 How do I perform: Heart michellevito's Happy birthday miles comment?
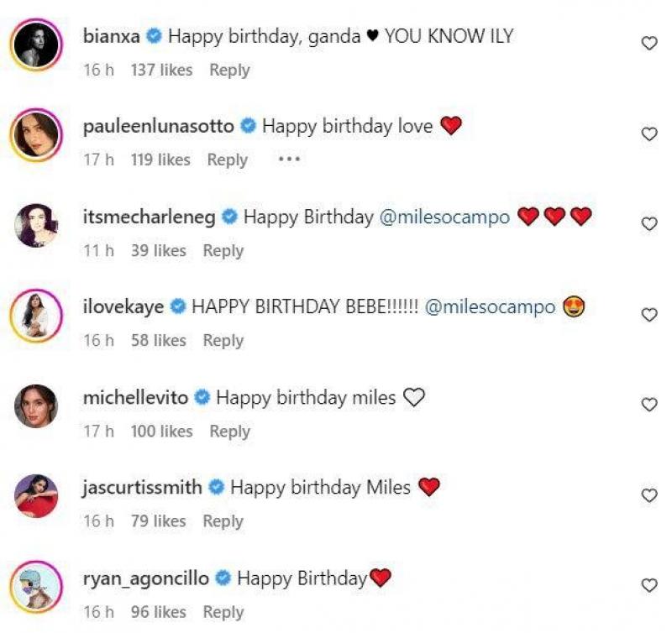click(648, 405)
